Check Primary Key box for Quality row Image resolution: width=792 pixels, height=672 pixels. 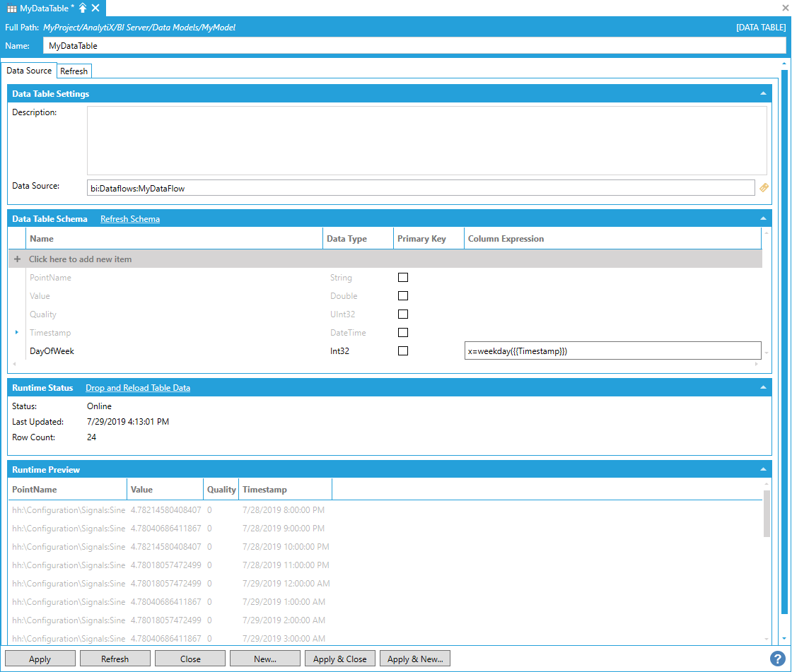tap(403, 314)
